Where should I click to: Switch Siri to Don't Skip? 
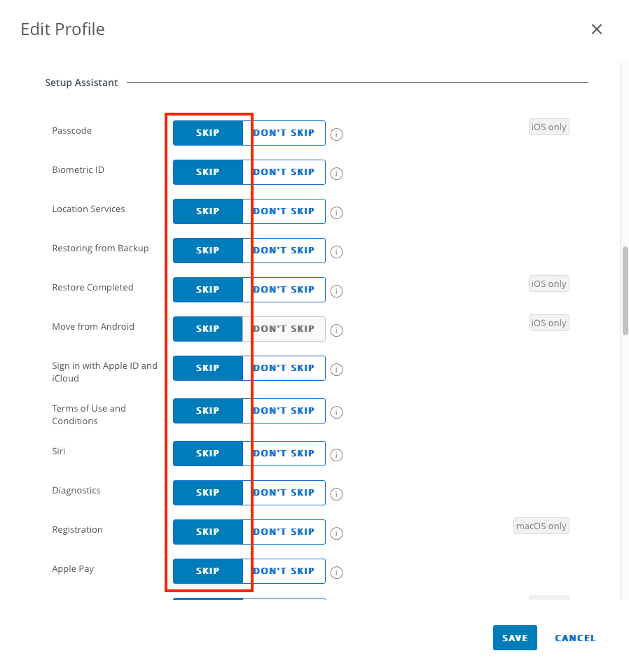coord(284,454)
